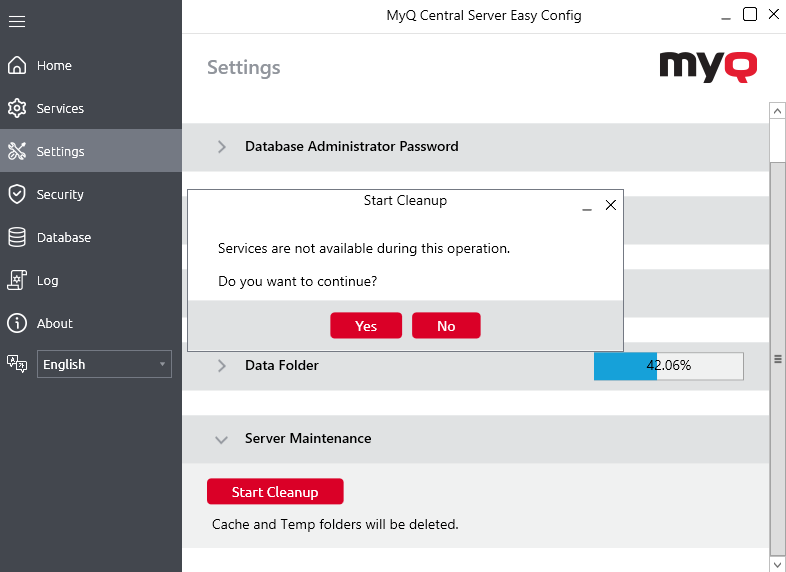786x572 pixels.
Task: Open the Database menu item
Action: tap(64, 238)
